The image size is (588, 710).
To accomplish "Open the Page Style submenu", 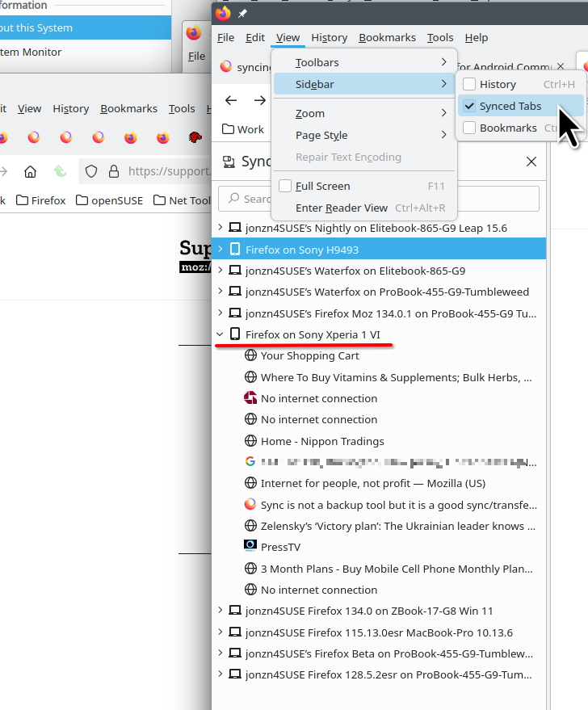I will (364, 135).
